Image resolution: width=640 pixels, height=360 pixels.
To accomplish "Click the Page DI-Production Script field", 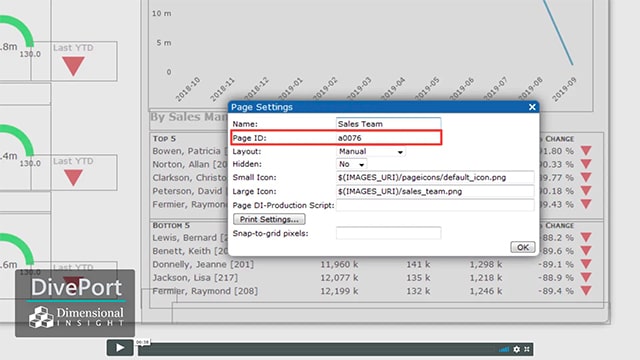I will pos(435,205).
